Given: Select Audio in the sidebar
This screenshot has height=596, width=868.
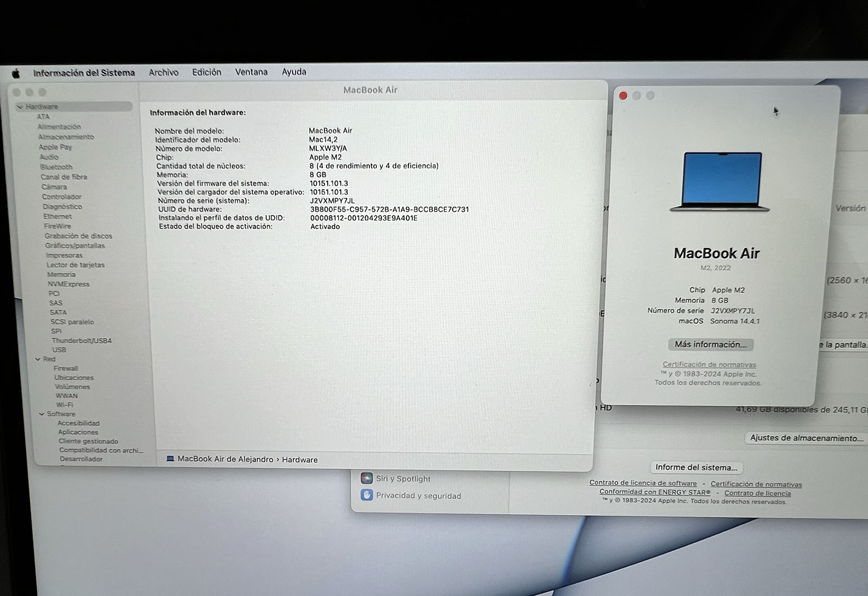Looking at the screenshot, I should click(49, 157).
